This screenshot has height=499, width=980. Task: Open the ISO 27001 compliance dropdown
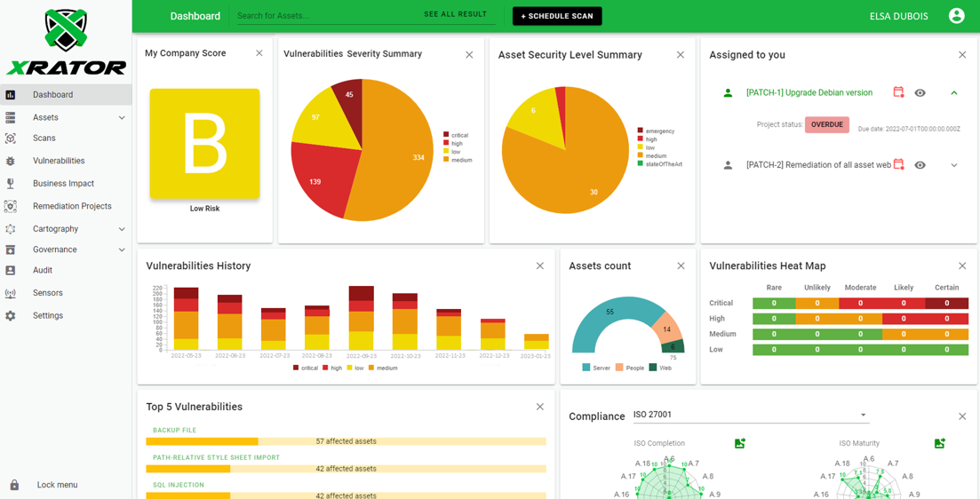tap(750, 416)
